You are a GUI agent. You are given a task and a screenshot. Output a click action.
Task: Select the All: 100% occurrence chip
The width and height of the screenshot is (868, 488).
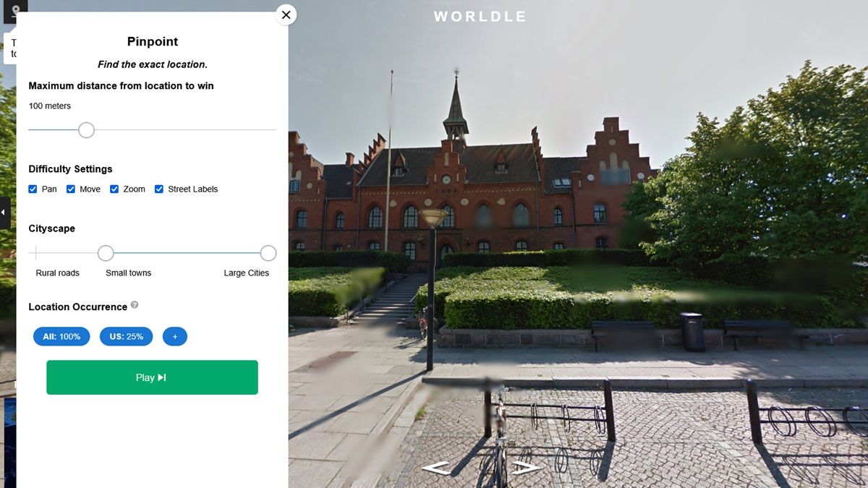pyautogui.click(x=61, y=336)
